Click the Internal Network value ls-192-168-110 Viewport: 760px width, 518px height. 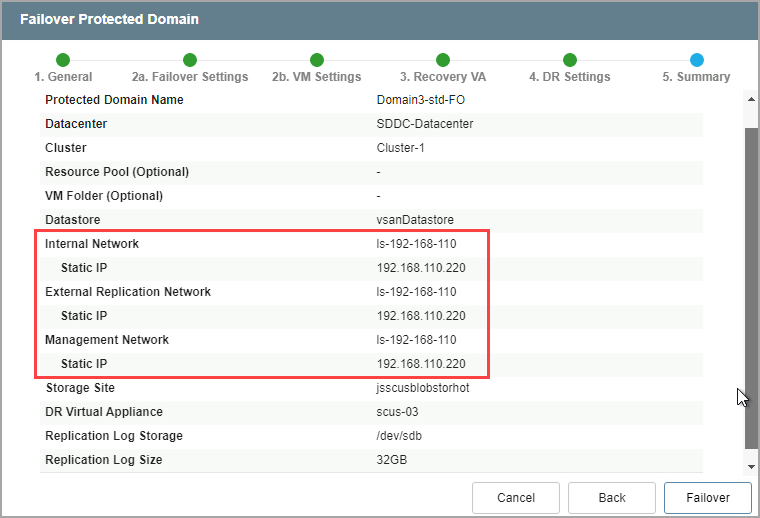(416, 244)
